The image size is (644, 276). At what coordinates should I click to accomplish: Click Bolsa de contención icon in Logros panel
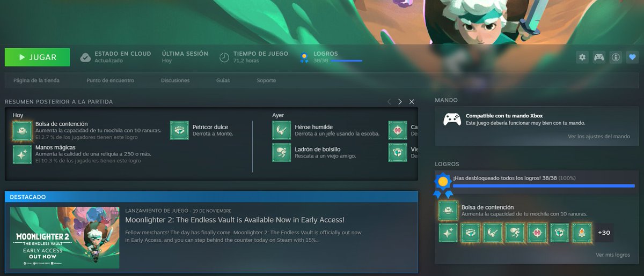point(448,211)
